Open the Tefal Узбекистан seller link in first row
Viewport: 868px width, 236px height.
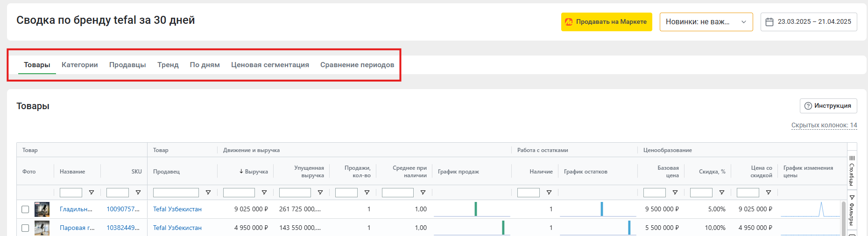[x=177, y=209]
